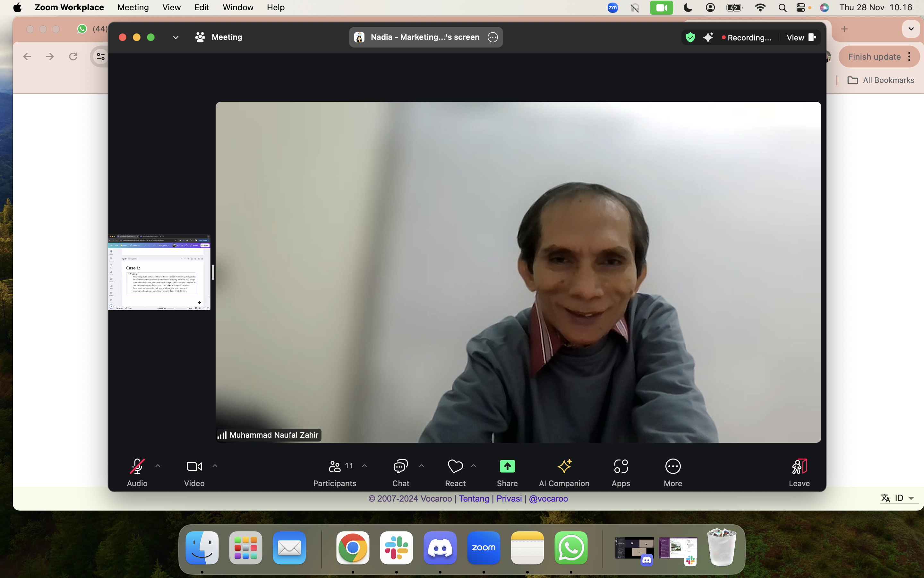The image size is (924, 578).
Task: Open the Help menu
Action: (275, 7)
